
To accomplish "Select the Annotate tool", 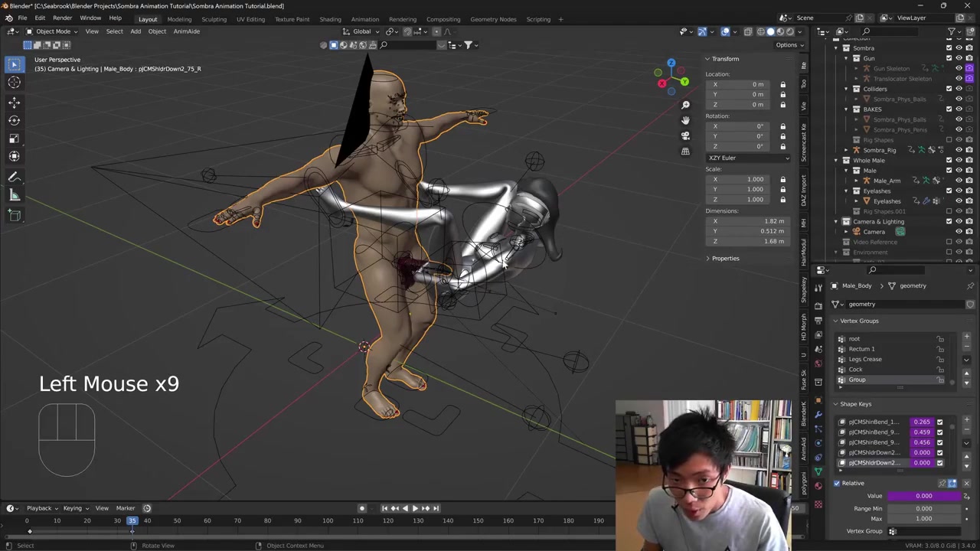I will pyautogui.click(x=14, y=177).
